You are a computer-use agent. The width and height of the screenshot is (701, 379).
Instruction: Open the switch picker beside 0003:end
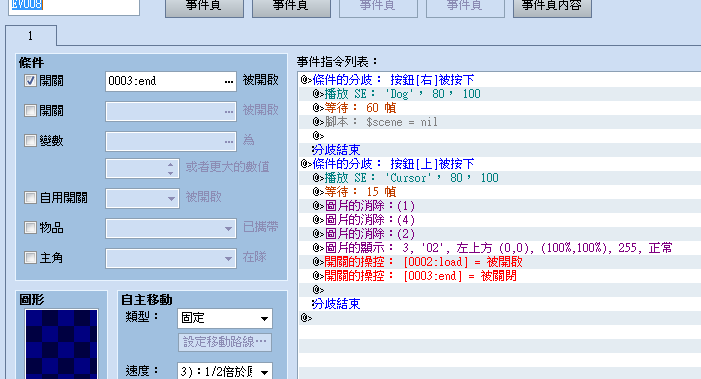(x=229, y=81)
